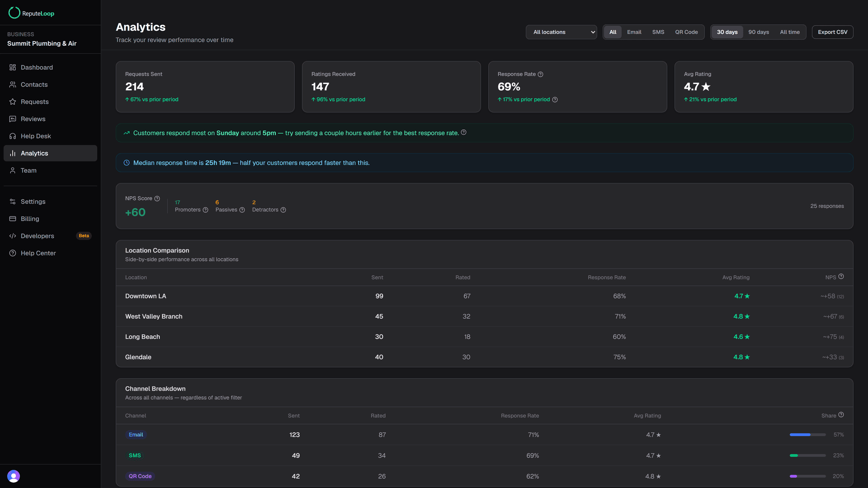Select Analytics in the sidebar
This screenshot has width=868, height=488.
[x=50, y=153]
